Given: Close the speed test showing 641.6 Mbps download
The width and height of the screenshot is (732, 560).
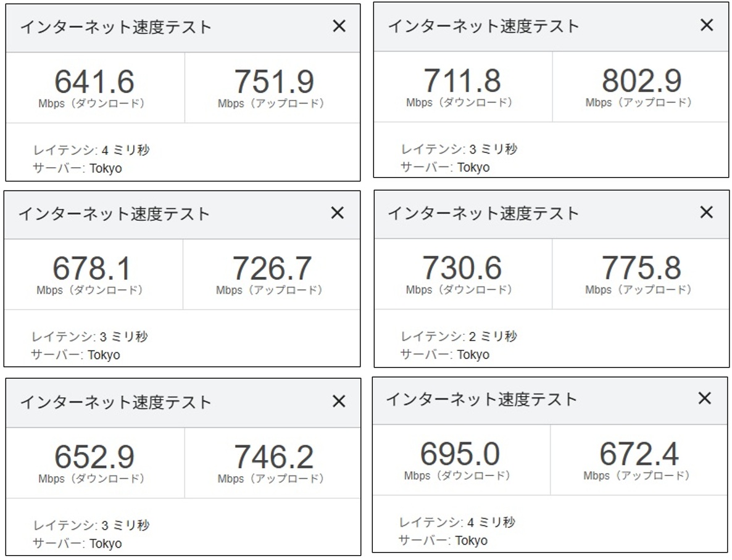Looking at the screenshot, I should pos(339,26).
